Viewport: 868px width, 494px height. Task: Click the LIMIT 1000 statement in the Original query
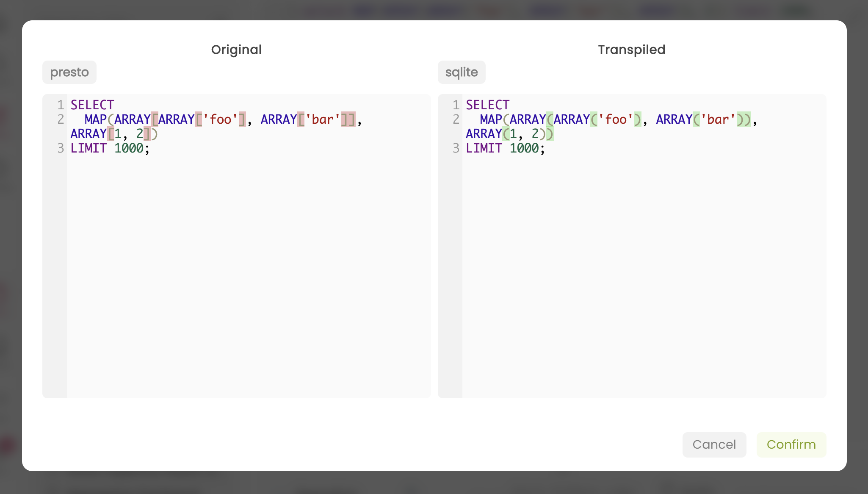(x=109, y=148)
